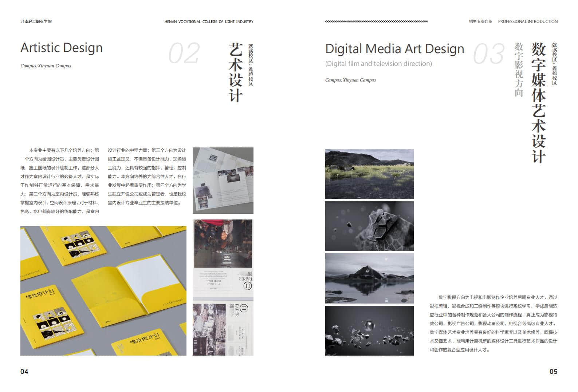
Task: Click the "Artistic Design" heading
Action: 62,48
